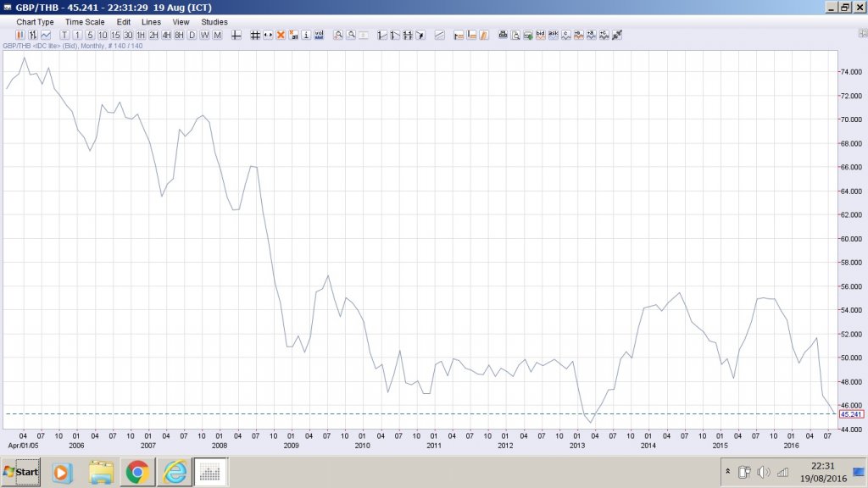Switch to the Daily (D) timeframe
This screenshot has height=488, width=868.
point(192,35)
